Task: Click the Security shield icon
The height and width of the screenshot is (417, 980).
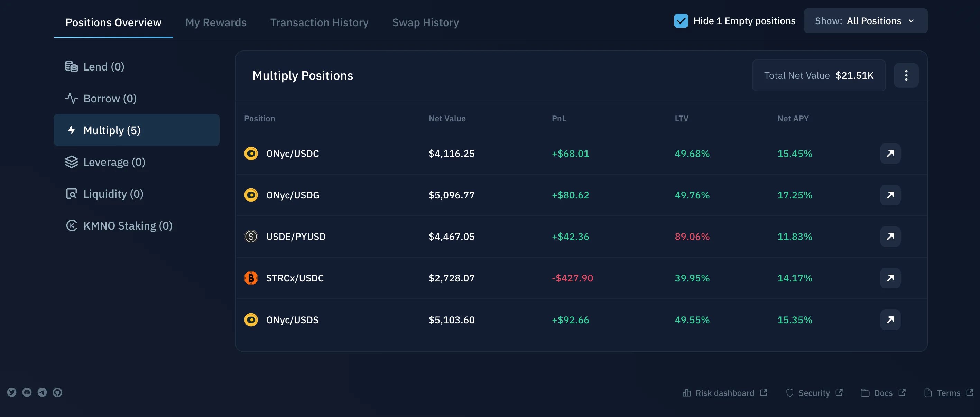Action: point(790,393)
